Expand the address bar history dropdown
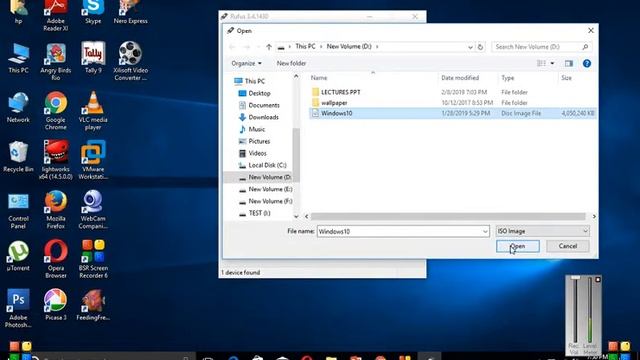 [470, 47]
